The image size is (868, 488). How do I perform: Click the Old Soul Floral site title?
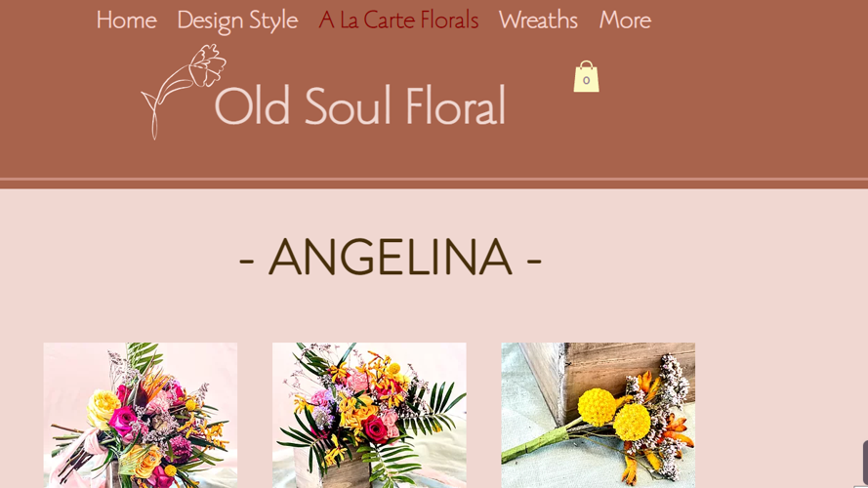point(360,105)
